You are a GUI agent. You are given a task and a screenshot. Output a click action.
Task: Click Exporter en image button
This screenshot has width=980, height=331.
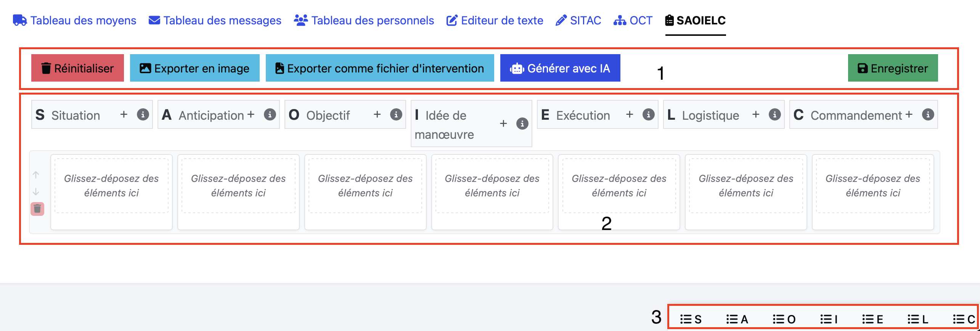click(194, 68)
